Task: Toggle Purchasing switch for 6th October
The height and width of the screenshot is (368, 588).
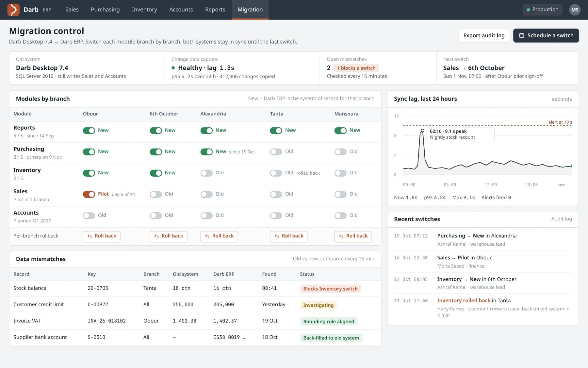Action: 156,152
